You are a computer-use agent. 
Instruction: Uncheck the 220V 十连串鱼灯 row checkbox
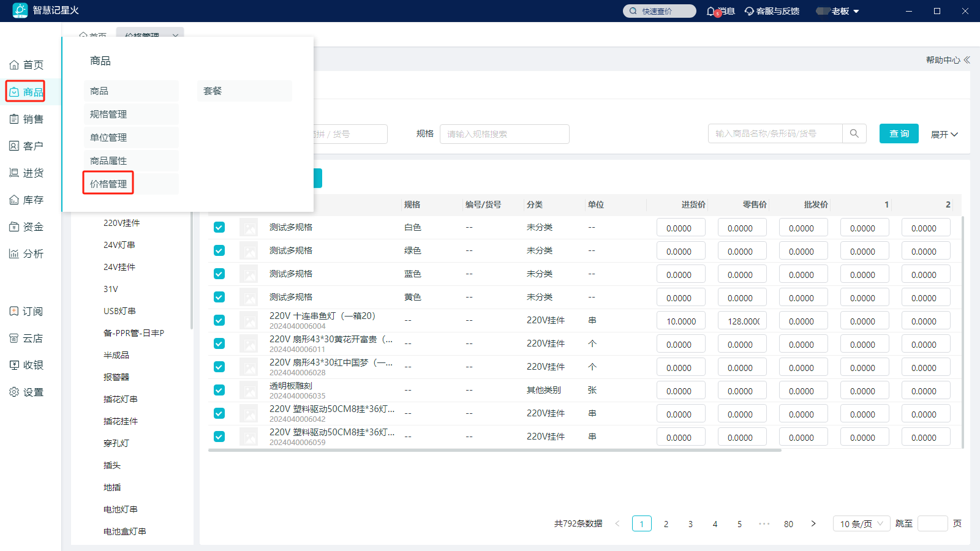pos(219,320)
